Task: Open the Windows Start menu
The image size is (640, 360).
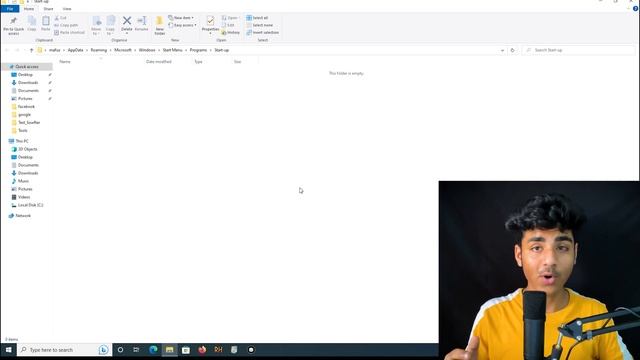Action: [x=9, y=350]
